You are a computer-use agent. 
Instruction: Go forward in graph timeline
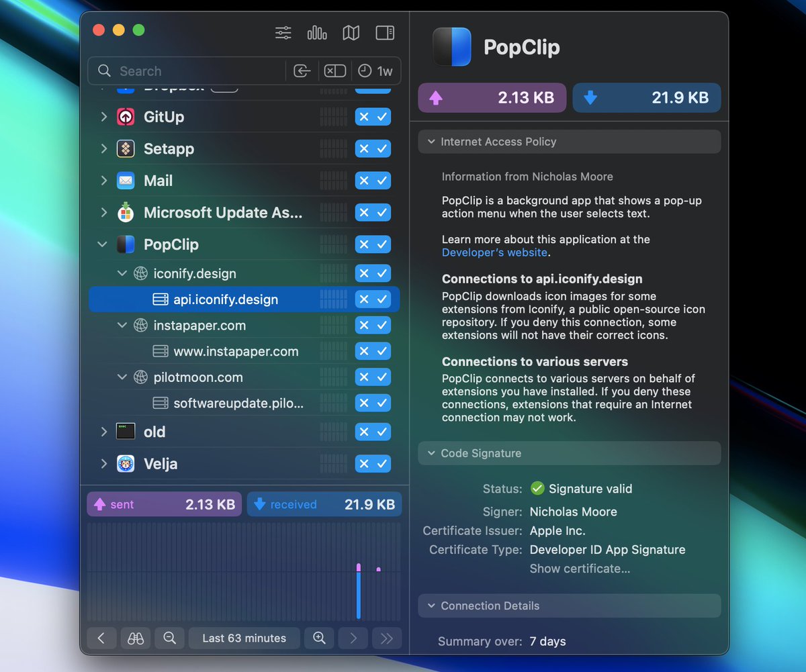click(353, 638)
